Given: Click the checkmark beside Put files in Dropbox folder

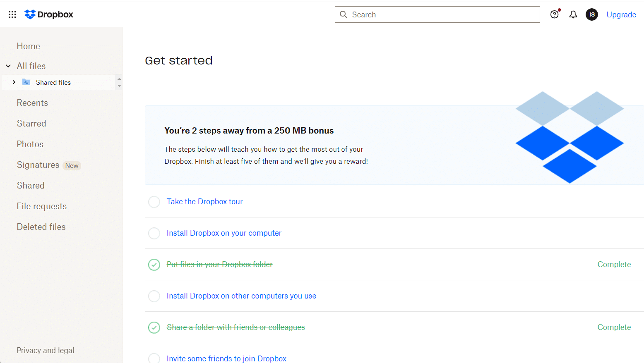Looking at the screenshot, I should [x=154, y=265].
